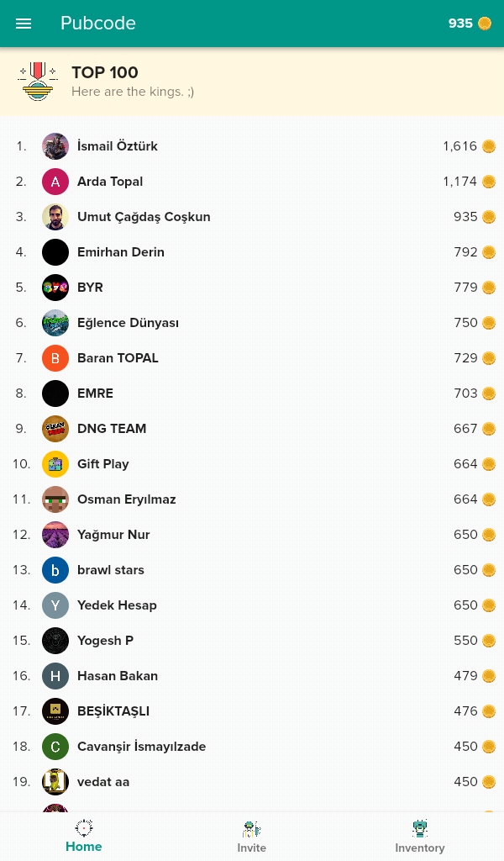Click Osman Eryılmaz's Minecraft villager avatar

click(x=55, y=499)
